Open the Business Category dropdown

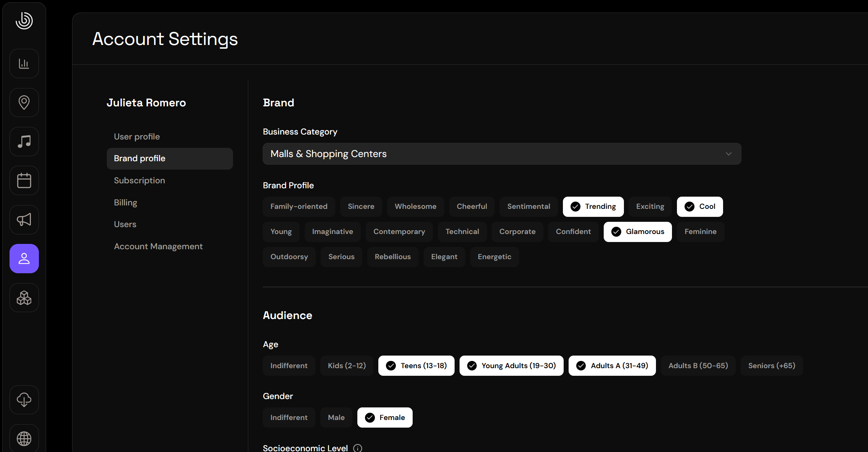(502, 154)
